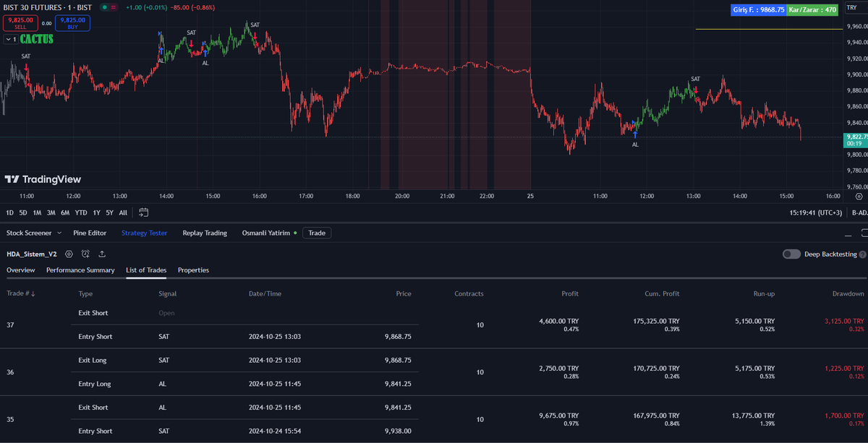Click the AL marker near 11:45

[635, 145]
